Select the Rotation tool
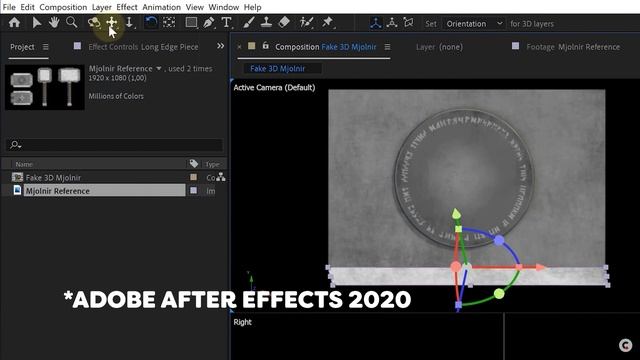Viewport: 640px width, 360px height. pos(151,22)
